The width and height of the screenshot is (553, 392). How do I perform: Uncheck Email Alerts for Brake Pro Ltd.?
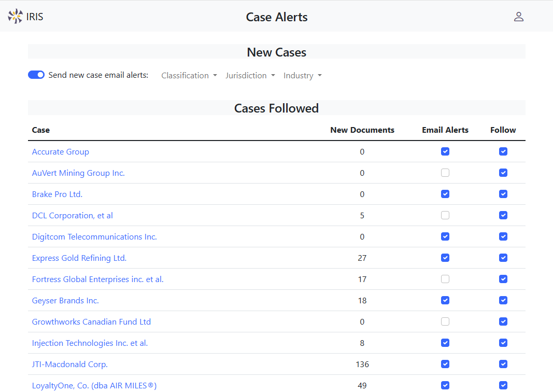(x=445, y=194)
